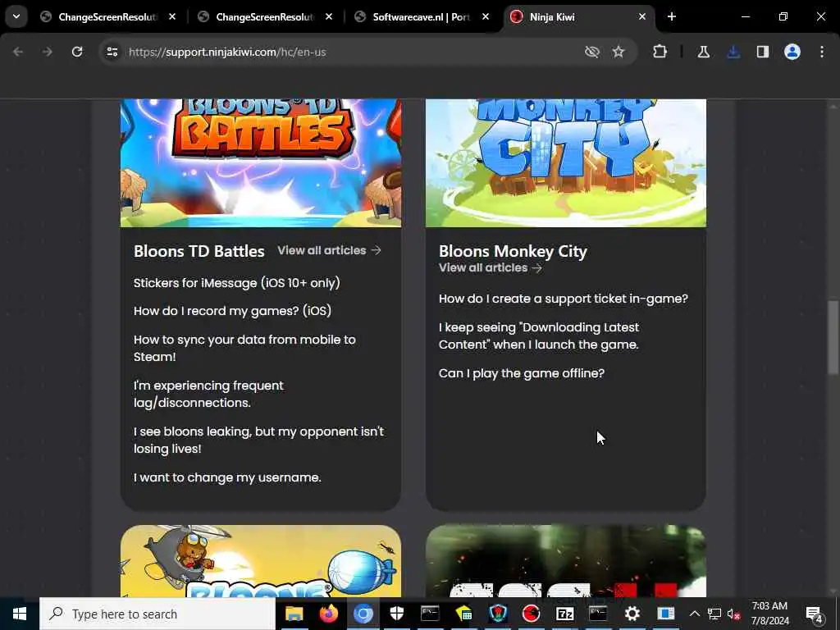This screenshot has width=840, height=630.
Task: Expand the tab search dropdown
Action: pyautogui.click(x=16, y=16)
